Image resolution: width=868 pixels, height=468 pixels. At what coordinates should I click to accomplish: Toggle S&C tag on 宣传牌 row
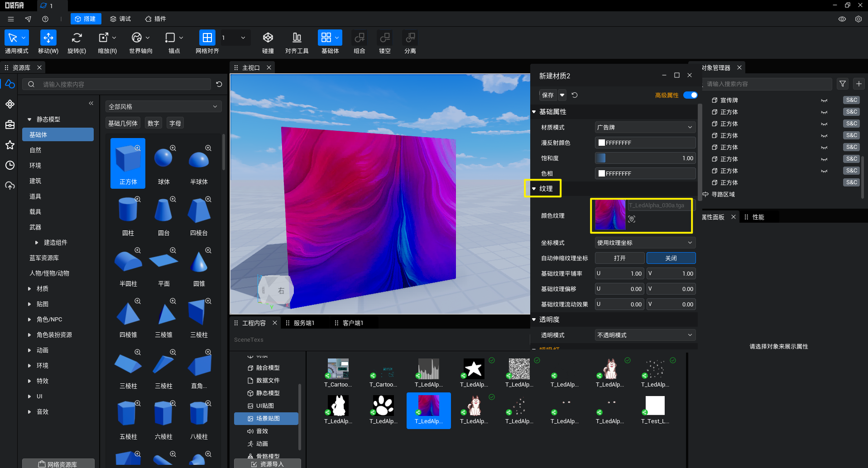[x=852, y=100]
